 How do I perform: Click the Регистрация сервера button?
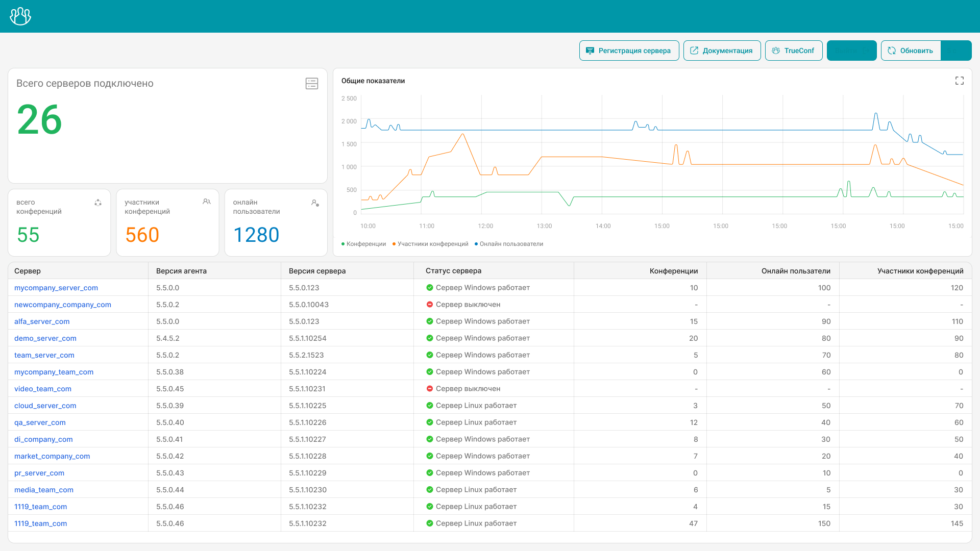click(x=629, y=51)
